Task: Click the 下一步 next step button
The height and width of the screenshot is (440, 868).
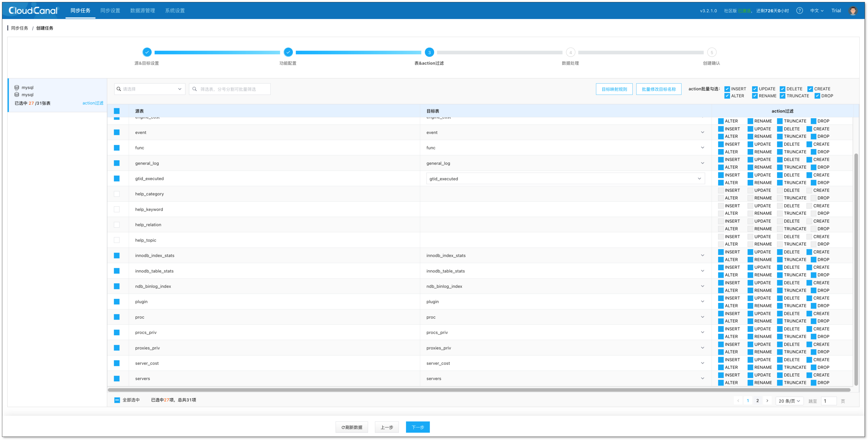Action: 418,427
